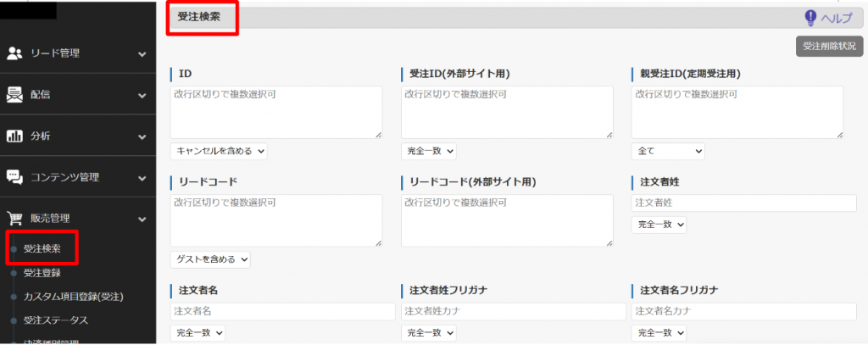Select 受注検索 in the sidebar
The image size is (868, 345).
[x=42, y=248]
